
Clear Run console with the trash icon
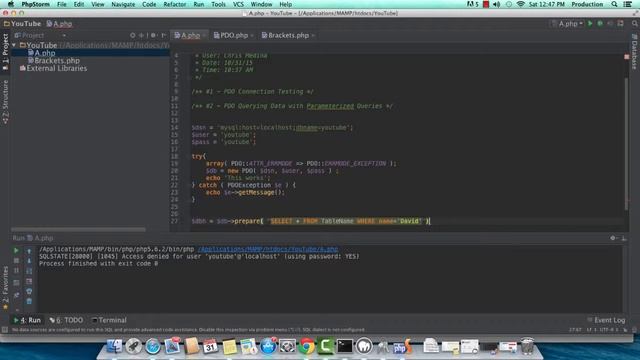coord(29,301)
